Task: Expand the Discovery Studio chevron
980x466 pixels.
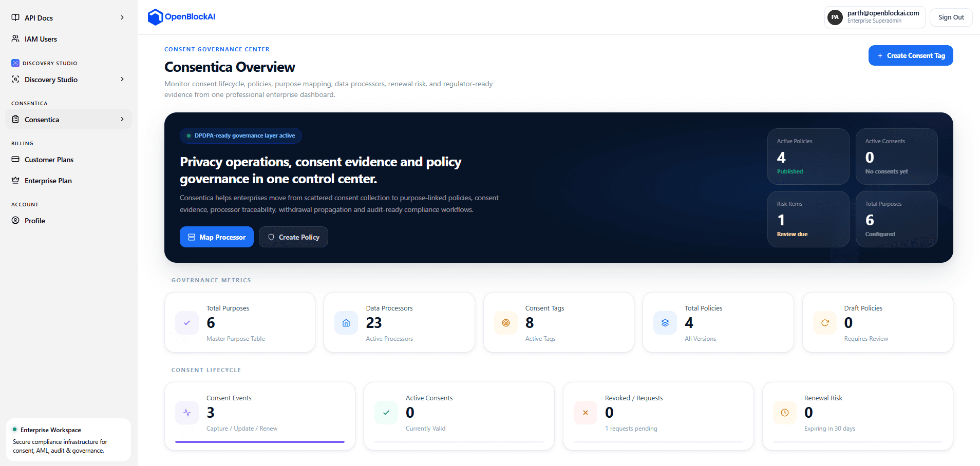Action: coord(122,79)
